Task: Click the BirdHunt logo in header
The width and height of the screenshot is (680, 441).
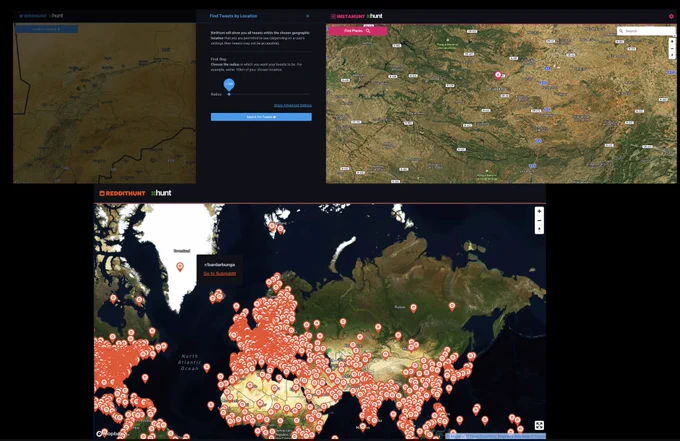Action: pyautogui.click(x=33, y=16)
